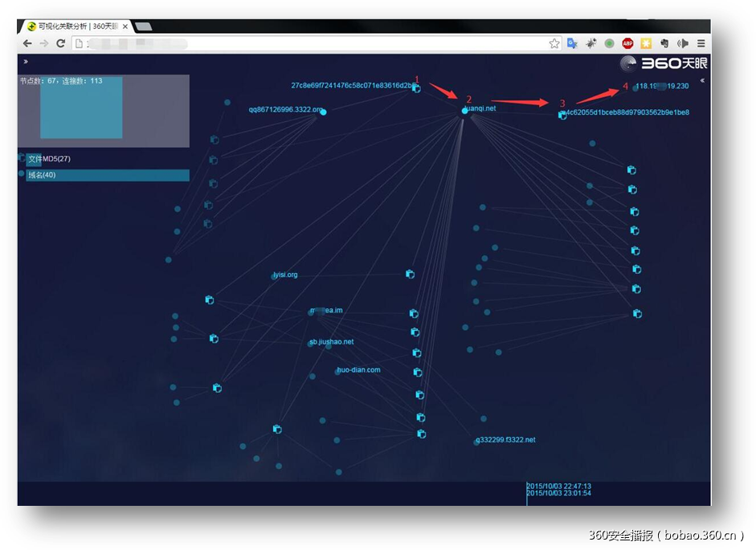
Task: Open Chrome hamburger menu
Action: tap(701, 43)
